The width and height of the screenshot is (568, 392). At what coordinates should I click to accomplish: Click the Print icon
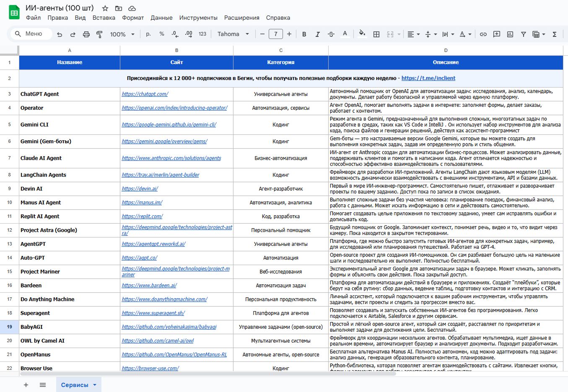coord(86,34)
